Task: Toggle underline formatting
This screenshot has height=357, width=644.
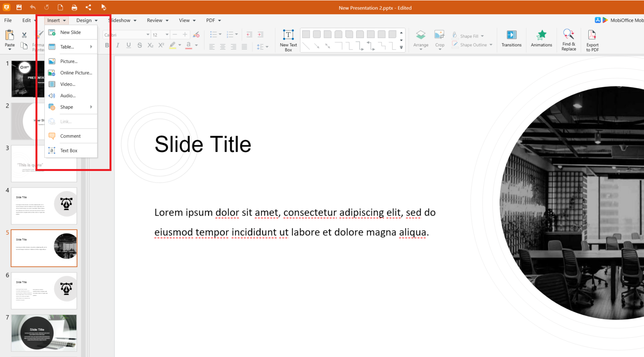Action: point(128,45)
